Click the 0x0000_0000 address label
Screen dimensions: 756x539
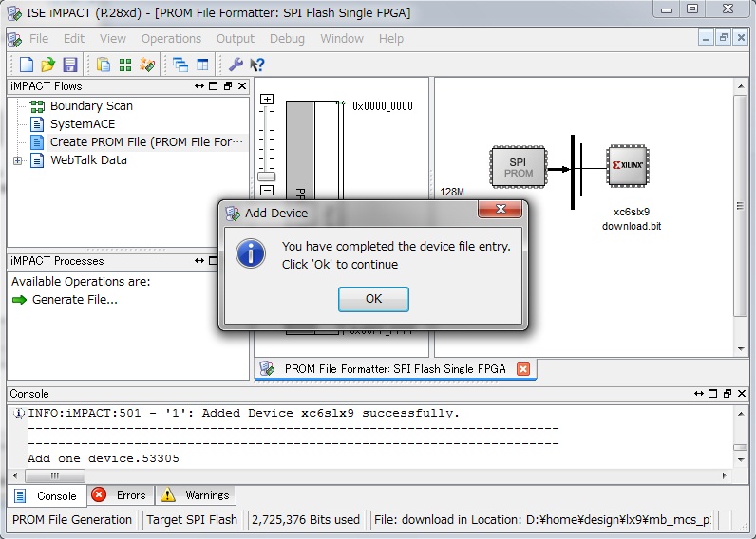point(383,106)
